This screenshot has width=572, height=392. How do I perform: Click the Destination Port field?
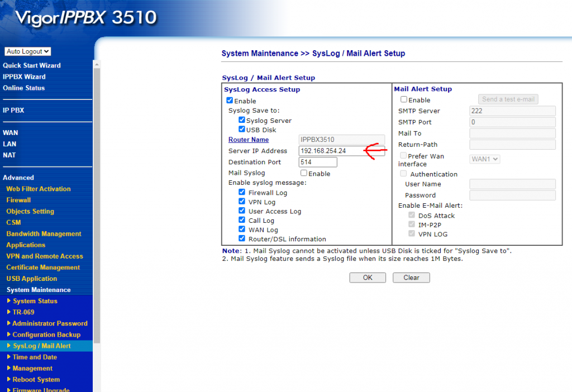318,162
